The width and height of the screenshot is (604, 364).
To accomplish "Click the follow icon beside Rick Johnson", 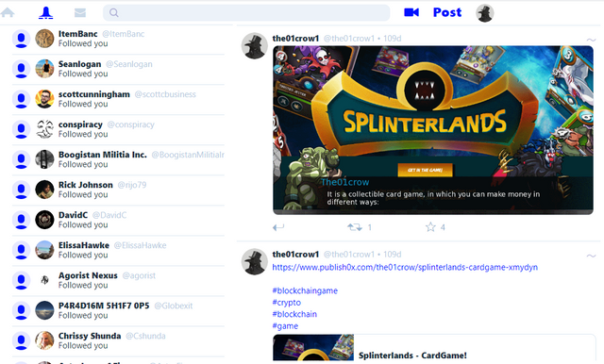I will coord(21,190).
